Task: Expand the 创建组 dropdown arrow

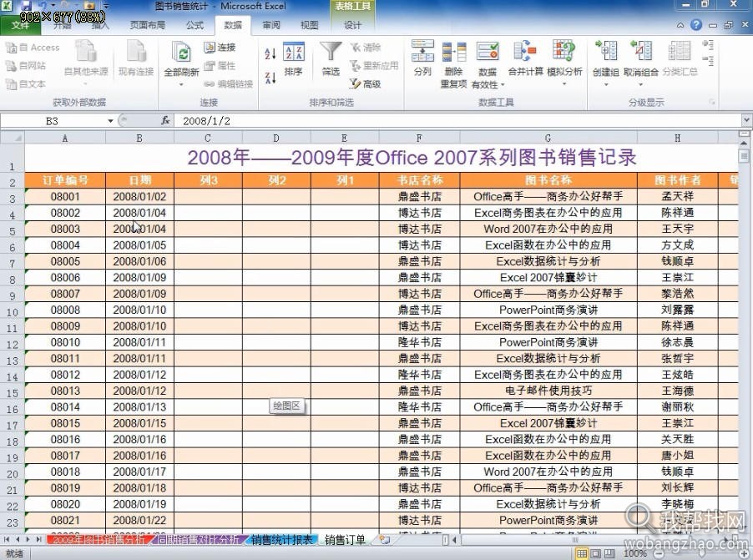Action: click(x=605, y=84)
